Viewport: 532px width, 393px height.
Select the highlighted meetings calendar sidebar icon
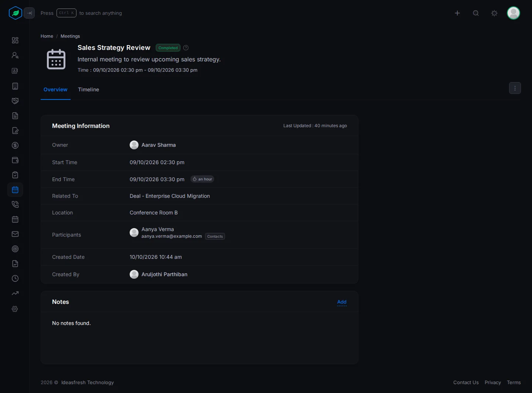coord(15,190)
